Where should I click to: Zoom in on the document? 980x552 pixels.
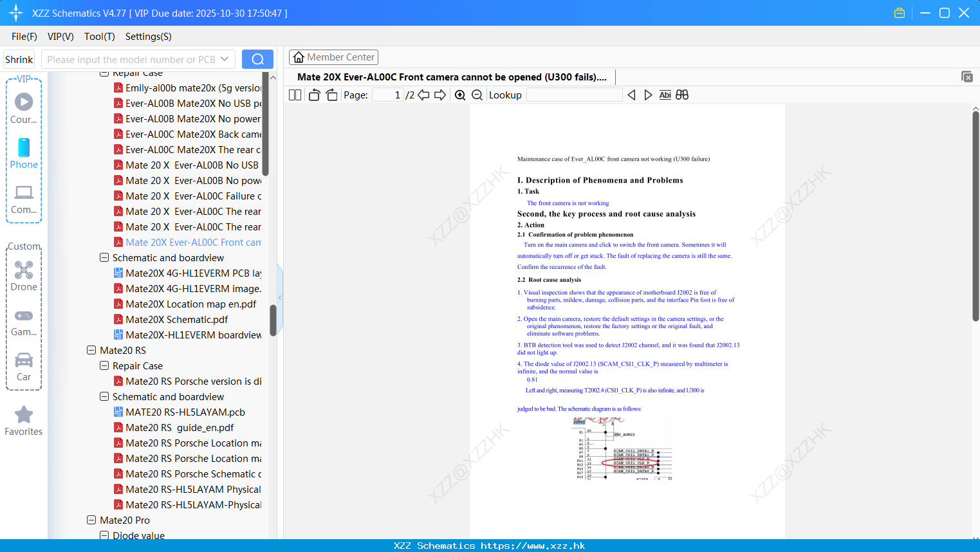[x=460, y=95]
